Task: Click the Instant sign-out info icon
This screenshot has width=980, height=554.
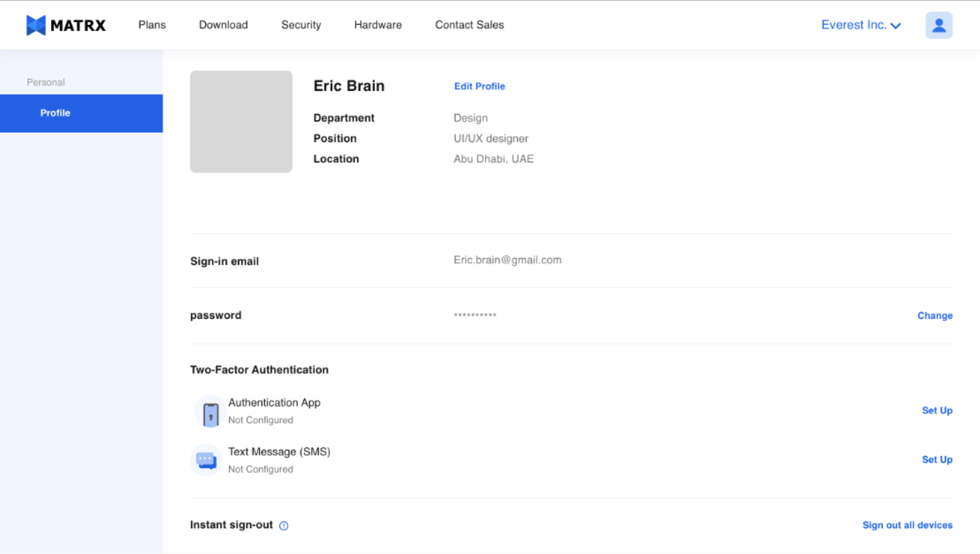Action: [x=284, y=525]
